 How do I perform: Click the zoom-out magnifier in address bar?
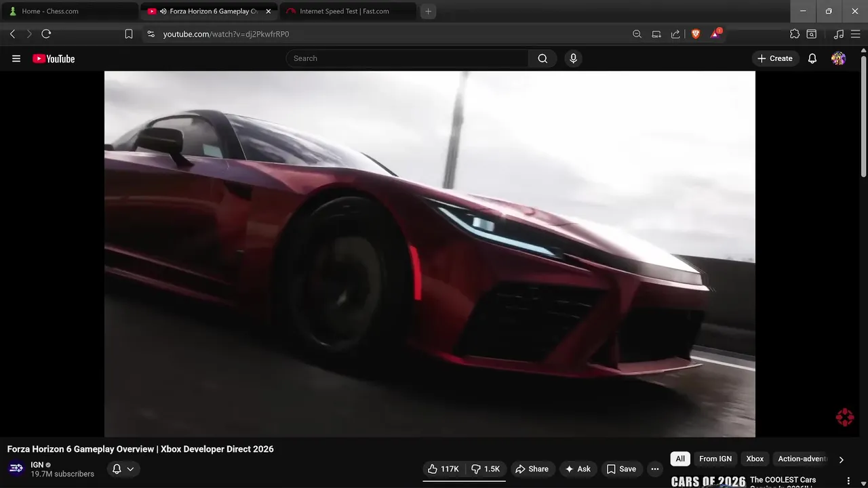pos(637,34)
